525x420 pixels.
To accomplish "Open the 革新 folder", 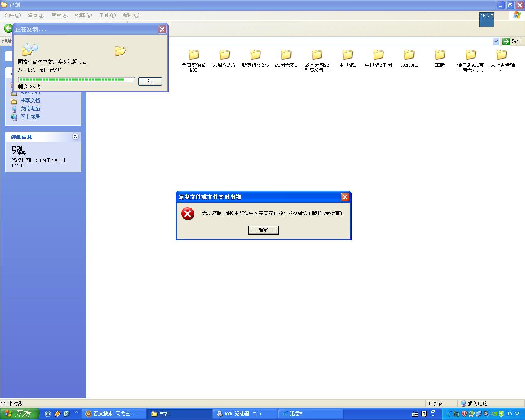I will 440,55.
